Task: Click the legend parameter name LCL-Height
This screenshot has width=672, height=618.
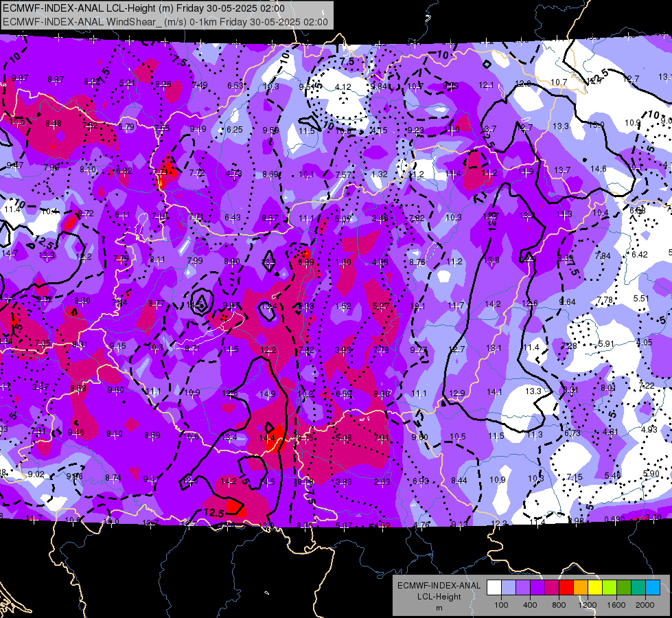Action: click(x=439, y=597)
